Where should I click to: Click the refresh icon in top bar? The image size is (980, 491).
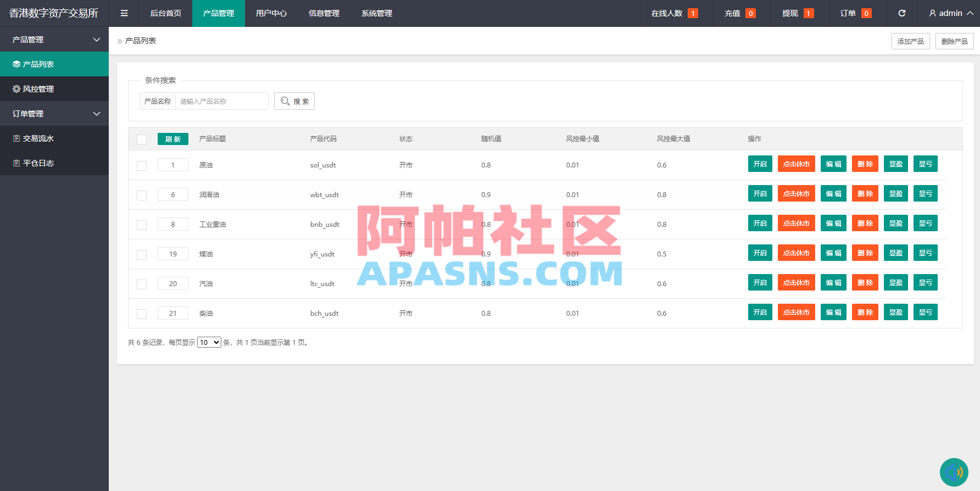[901, 13]
